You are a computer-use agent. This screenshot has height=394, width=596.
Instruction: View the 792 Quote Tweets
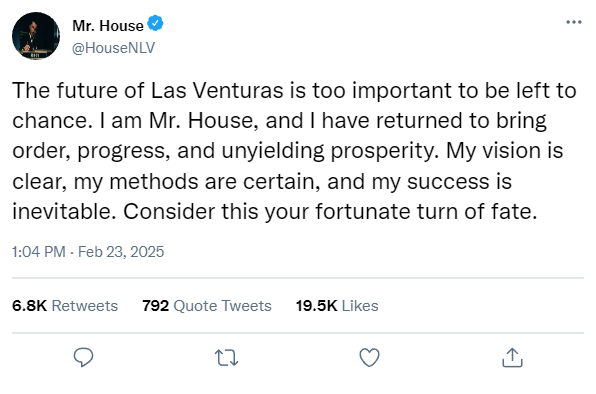click(207, 306)
